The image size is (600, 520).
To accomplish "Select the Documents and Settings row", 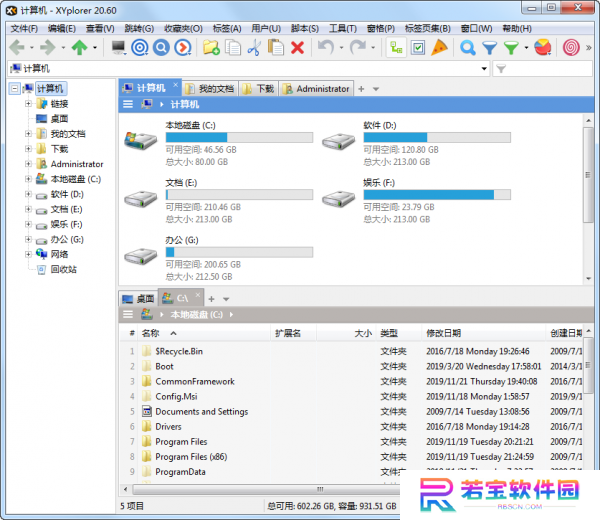I will (202, 411).
